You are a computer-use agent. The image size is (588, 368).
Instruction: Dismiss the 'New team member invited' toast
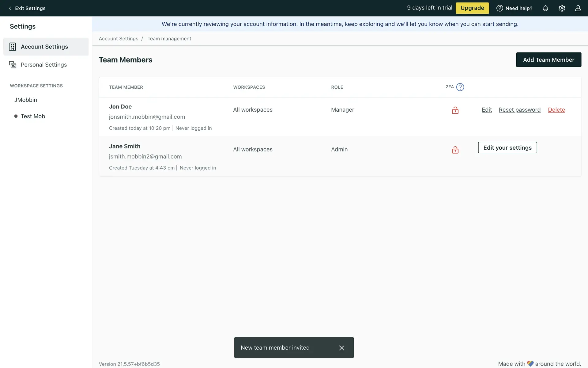point(341,348)
